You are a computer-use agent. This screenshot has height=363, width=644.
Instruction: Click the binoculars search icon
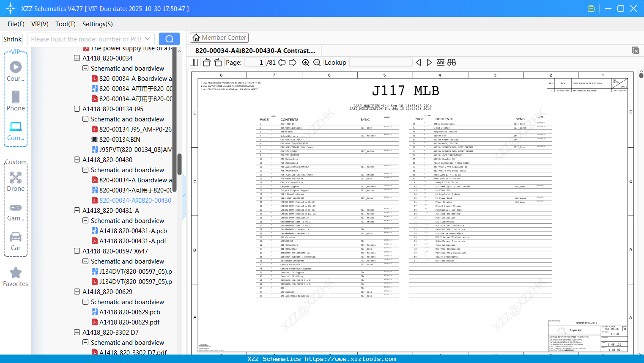(x=452, y=63)
